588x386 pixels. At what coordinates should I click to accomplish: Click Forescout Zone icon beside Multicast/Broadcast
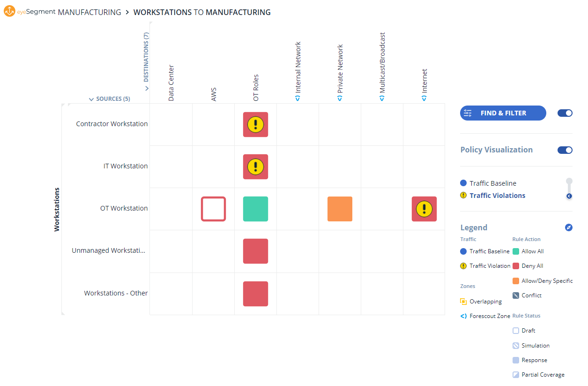pos(382,98)
